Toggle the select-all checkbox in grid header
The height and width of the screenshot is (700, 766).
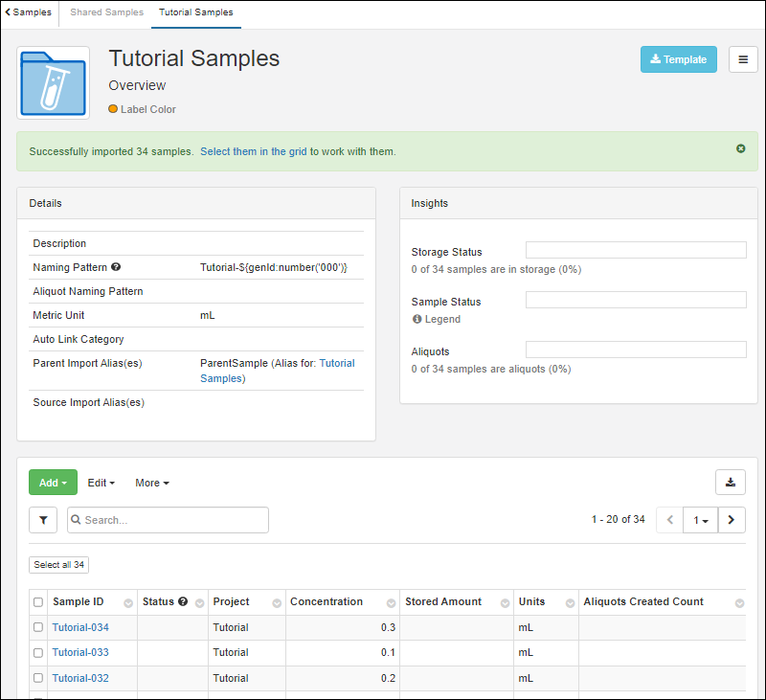pos(38,602)
